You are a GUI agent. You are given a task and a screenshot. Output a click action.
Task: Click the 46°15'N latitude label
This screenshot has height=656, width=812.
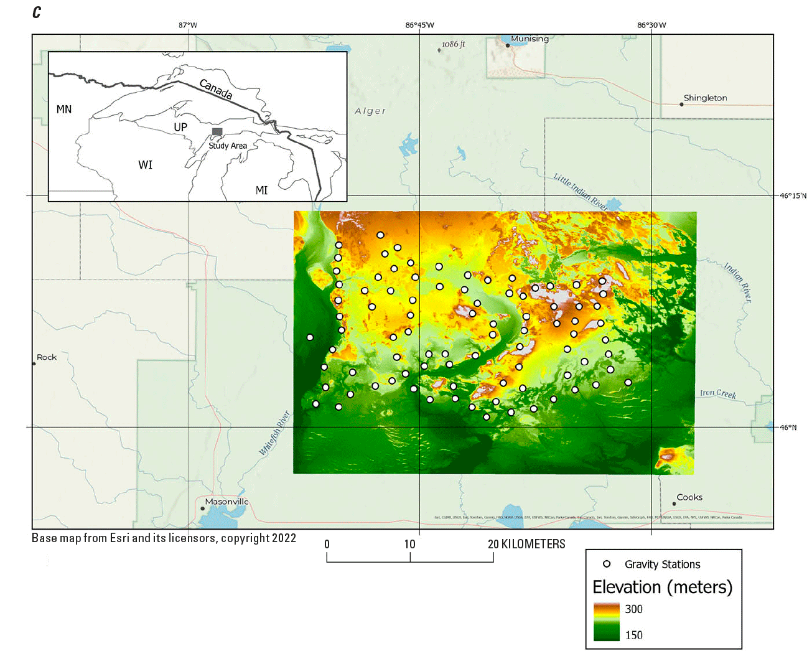pos(793,195)
